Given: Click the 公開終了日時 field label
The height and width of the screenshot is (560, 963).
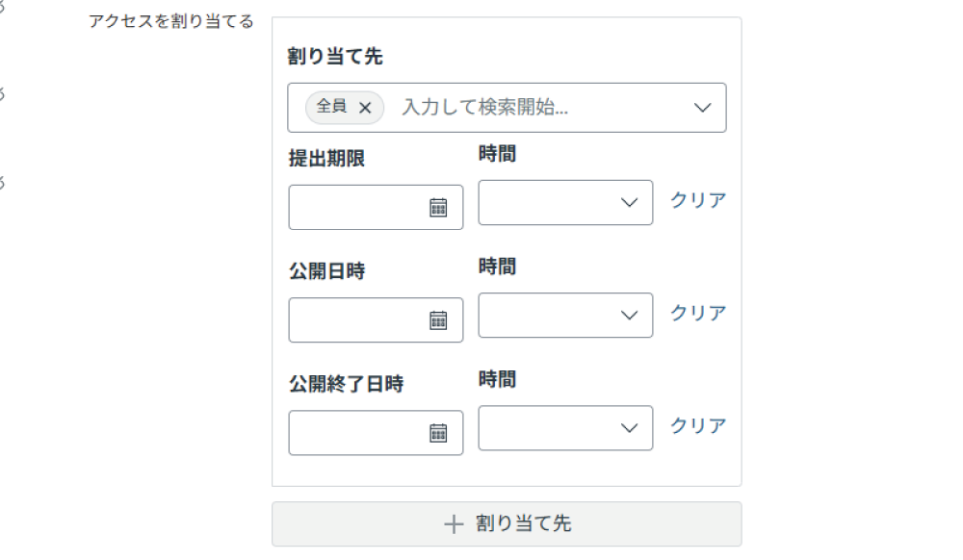Looking at the screenshot, I should click(x=346, y=384).
